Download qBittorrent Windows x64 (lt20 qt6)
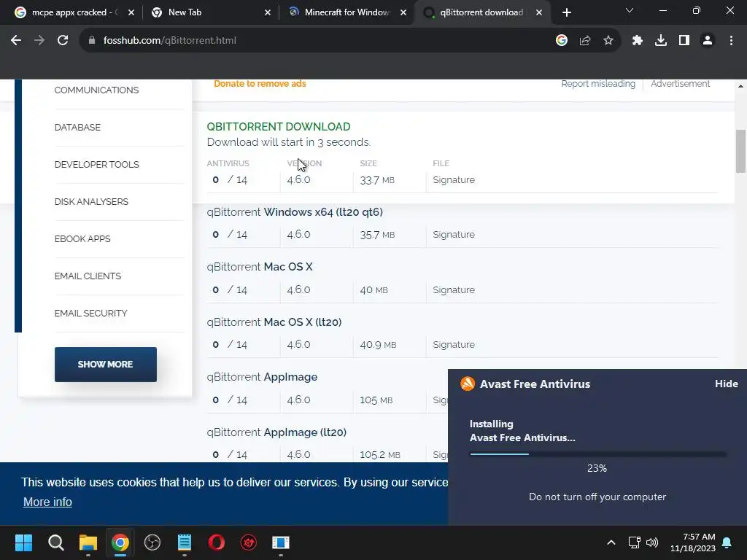 [x=295, y=212]
